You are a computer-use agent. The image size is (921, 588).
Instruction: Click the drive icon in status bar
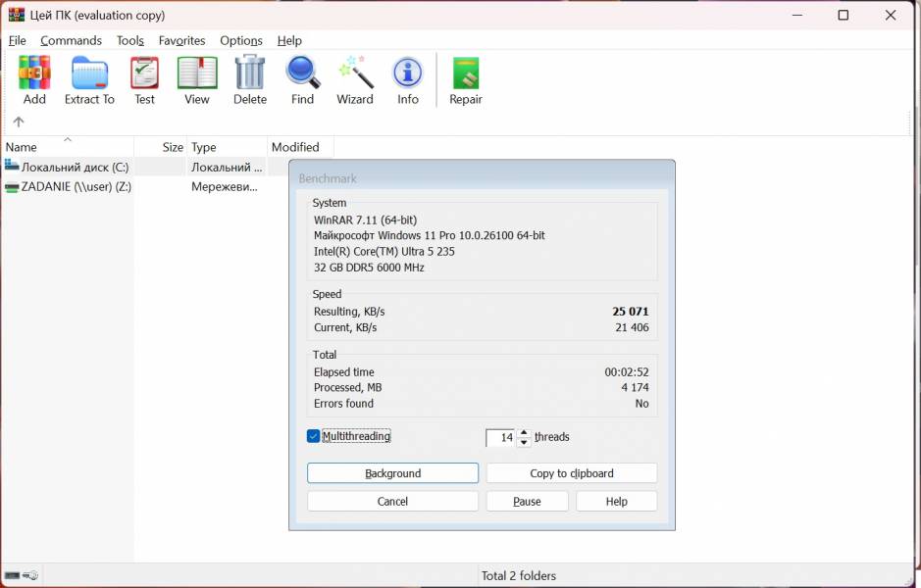click(12, 575)
